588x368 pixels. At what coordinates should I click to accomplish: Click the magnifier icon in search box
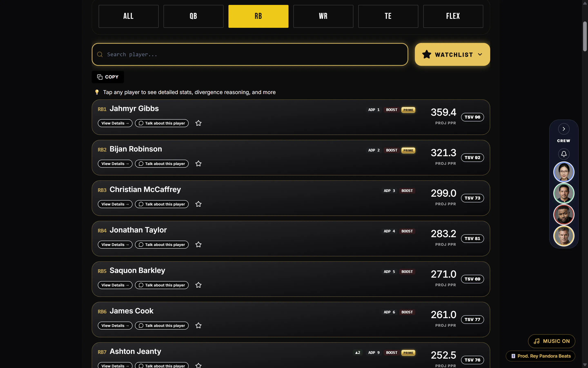tap(100, 54)
